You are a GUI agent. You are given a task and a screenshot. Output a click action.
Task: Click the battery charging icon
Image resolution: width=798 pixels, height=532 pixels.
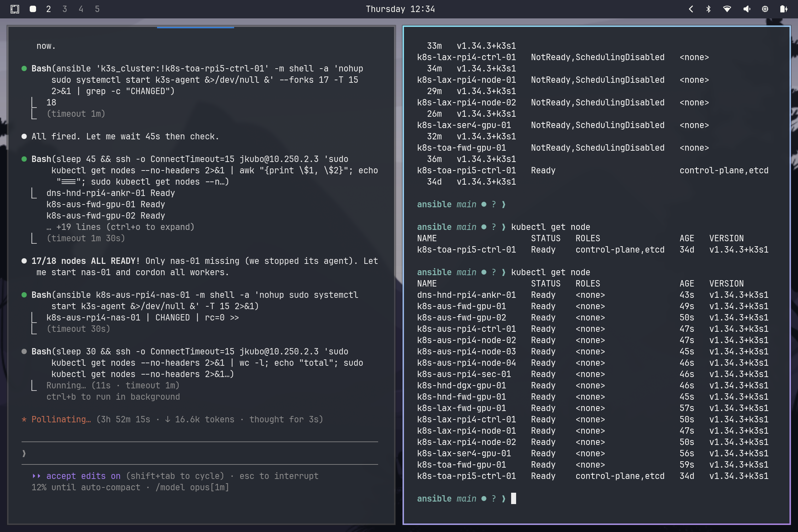pos(784,9)
